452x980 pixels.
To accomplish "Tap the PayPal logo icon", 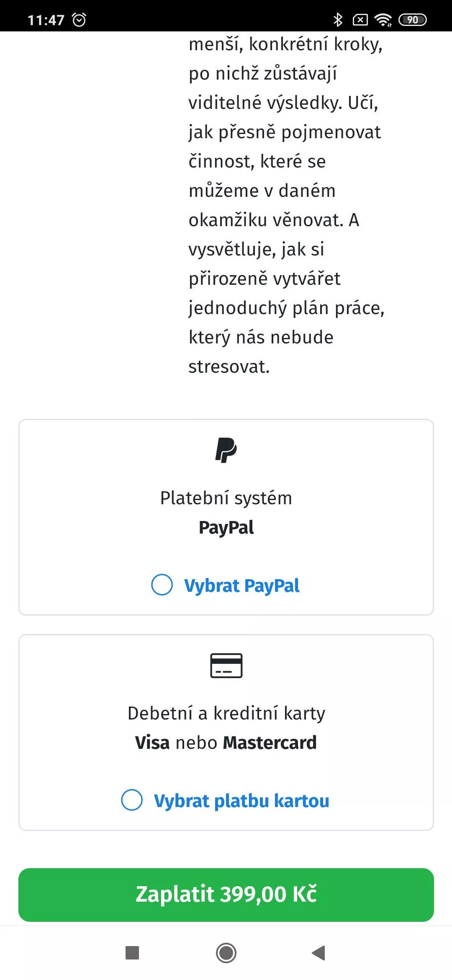I will pyautogui.click(x=226, y=450).
